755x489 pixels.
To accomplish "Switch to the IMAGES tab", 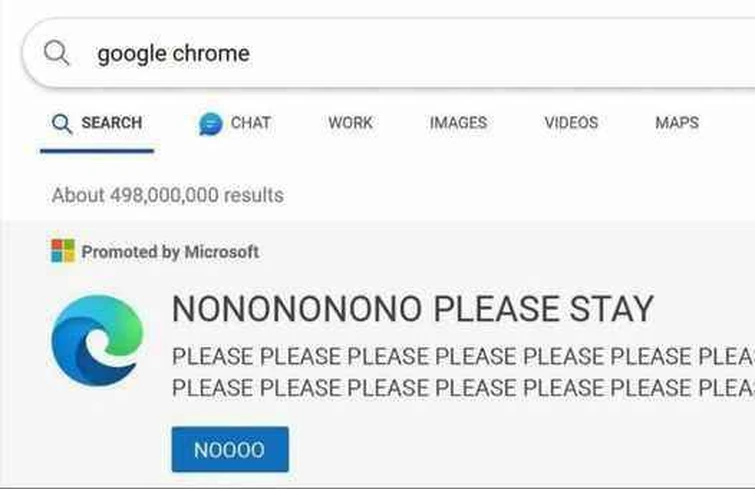I will coord(458,123).
